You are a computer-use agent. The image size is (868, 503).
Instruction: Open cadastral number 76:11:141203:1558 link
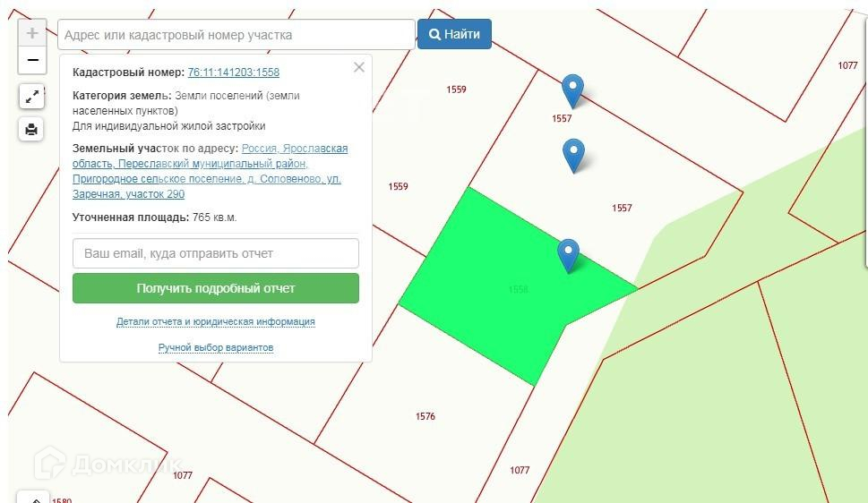[234, 72]
